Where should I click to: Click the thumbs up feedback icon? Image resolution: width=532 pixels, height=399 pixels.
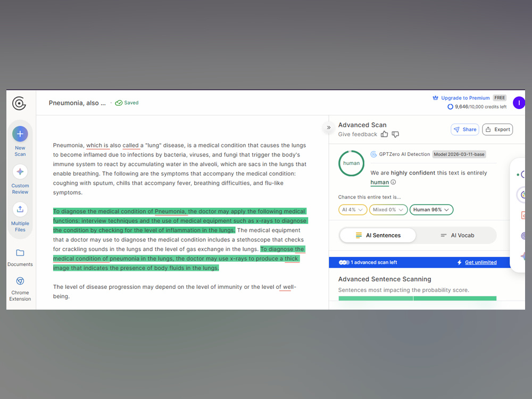pyautogui.click(x=384, y=134)
